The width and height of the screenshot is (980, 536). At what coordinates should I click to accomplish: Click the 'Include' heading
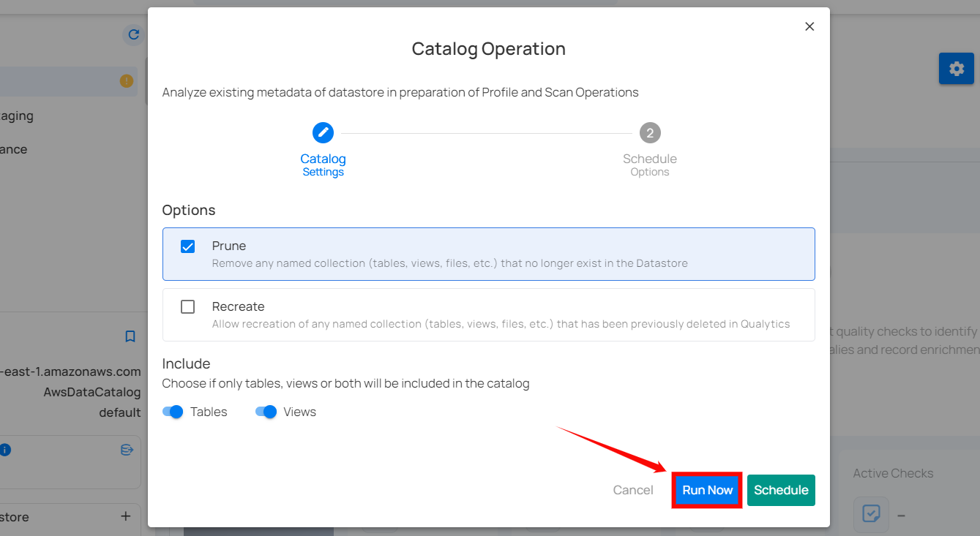(x=186, y=363)
